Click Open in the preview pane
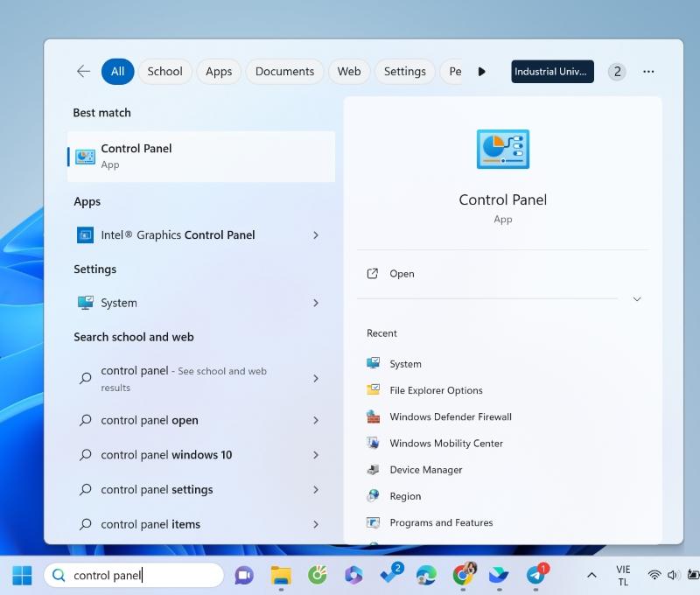Viewport: 700px width, 595px height. click(502, 274)
